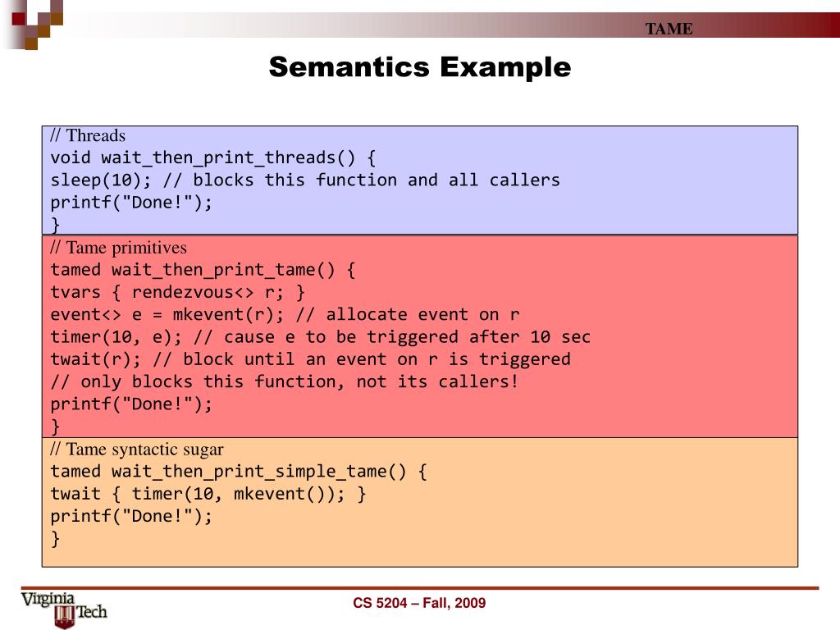Select the twait(r) code line
Image resolution: width=840 pixels, height=630 pixels.
310,358
